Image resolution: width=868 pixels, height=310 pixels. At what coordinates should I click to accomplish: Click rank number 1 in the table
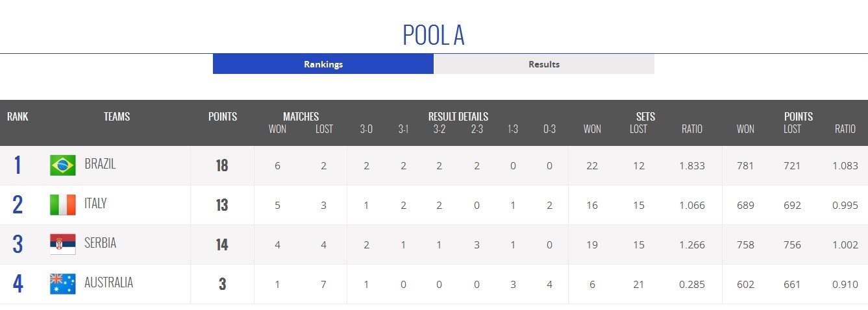(18, 165)
